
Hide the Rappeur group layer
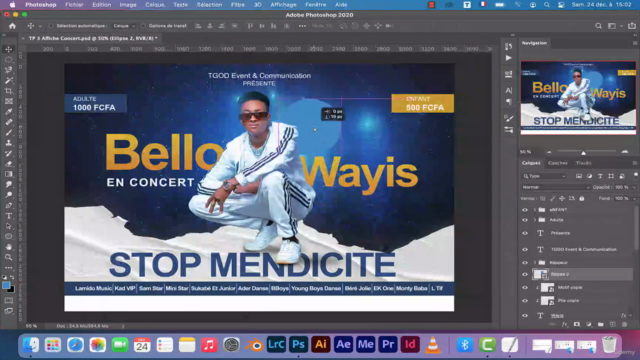[x=525, y=262]
